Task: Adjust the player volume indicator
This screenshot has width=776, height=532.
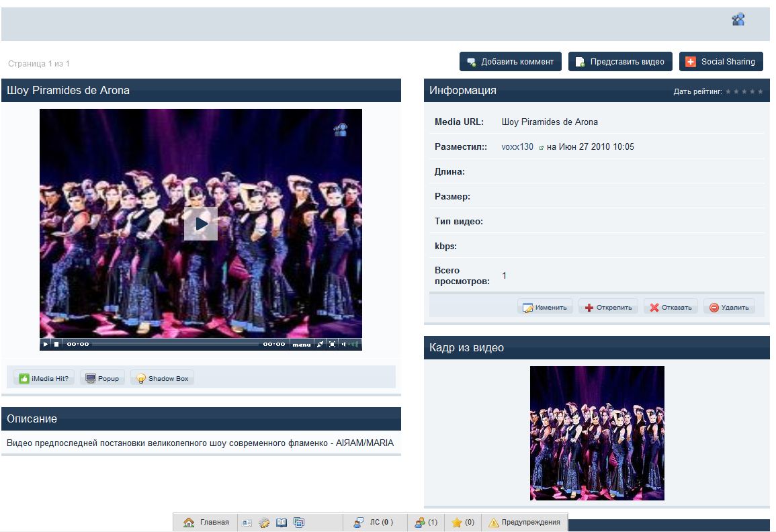Action: pos(351,344)
